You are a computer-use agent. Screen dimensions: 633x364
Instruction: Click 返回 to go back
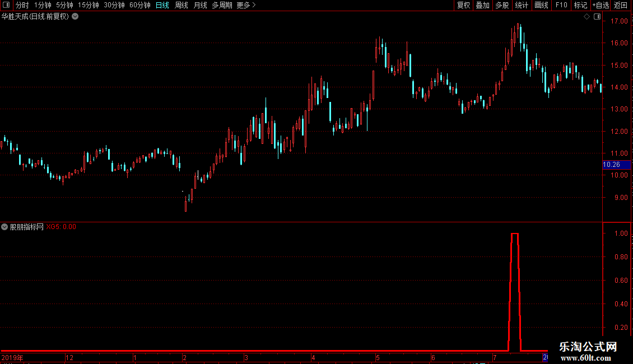point(621,5)
